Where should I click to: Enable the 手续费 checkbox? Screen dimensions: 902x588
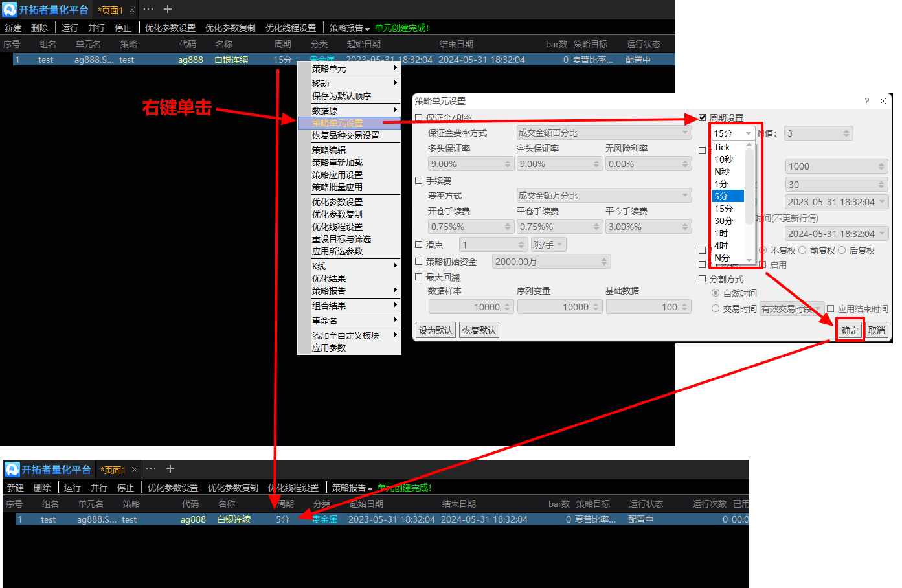(x=419, y=181)
